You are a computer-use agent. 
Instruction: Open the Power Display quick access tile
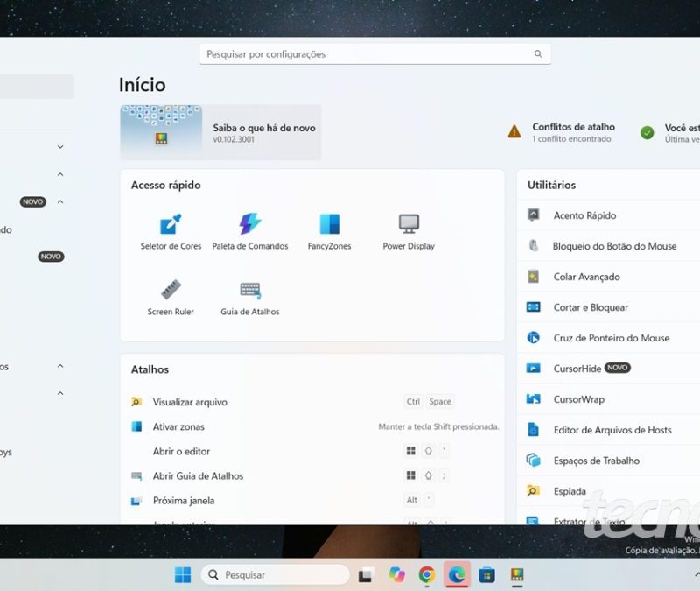coord(409,231)
